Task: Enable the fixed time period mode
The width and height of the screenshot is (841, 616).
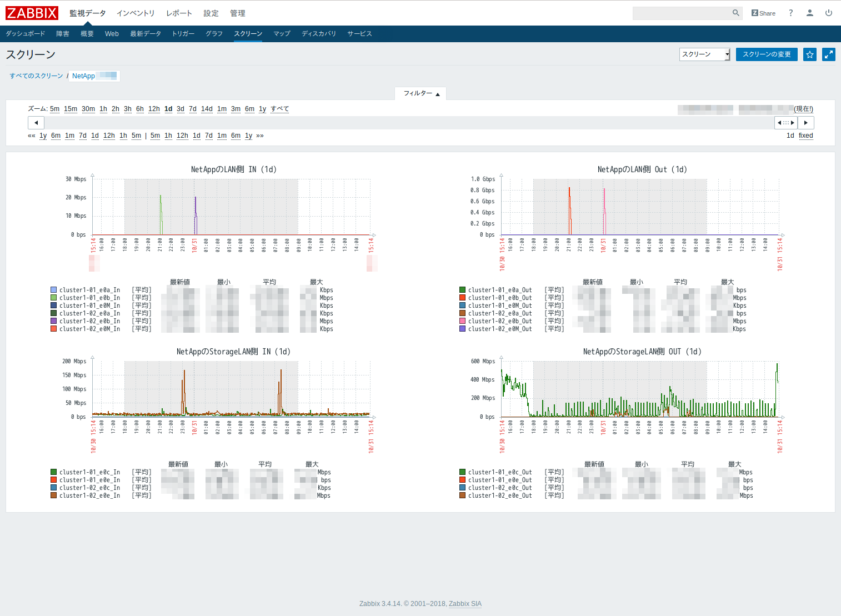Action: pos(805,136)
